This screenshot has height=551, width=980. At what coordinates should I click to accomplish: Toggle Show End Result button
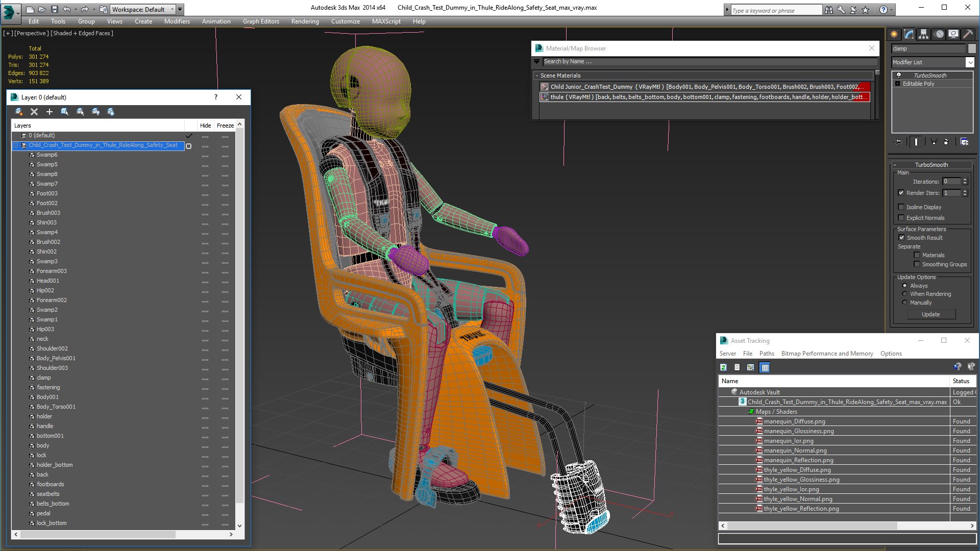coord(916,142)
